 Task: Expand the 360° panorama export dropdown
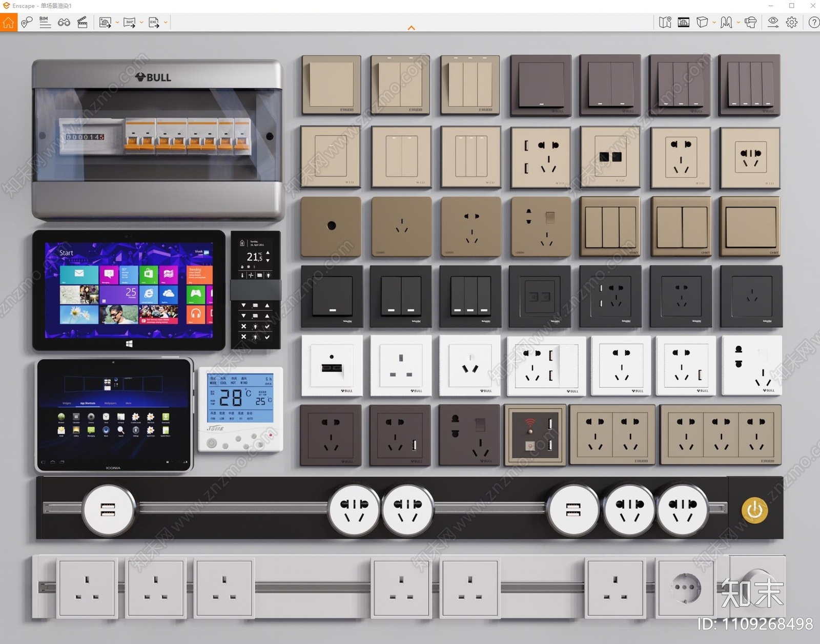(141, 23)
